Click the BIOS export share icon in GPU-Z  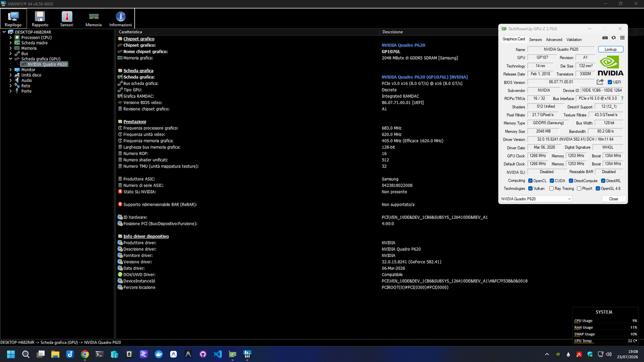coord(600,81)
